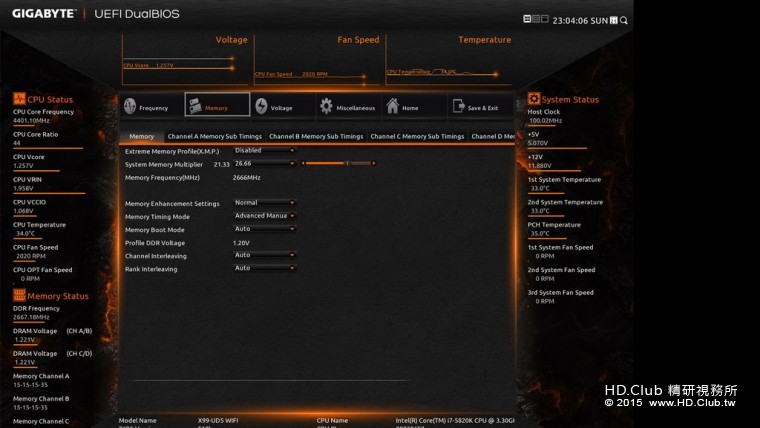This screenshot has height=428, width=760.
Task: Click CPU OPT Fan Speed 0 RPM reading
Action: (30, 279)
